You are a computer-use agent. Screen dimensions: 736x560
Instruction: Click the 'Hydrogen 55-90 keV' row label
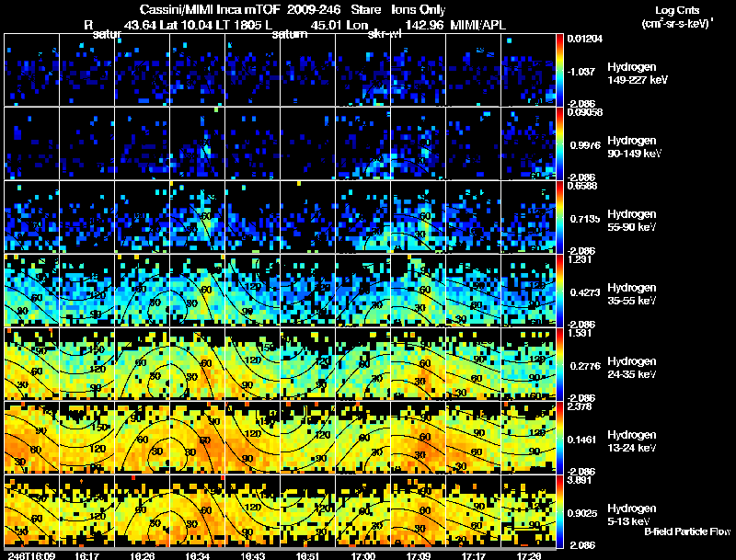click(631, 221)
